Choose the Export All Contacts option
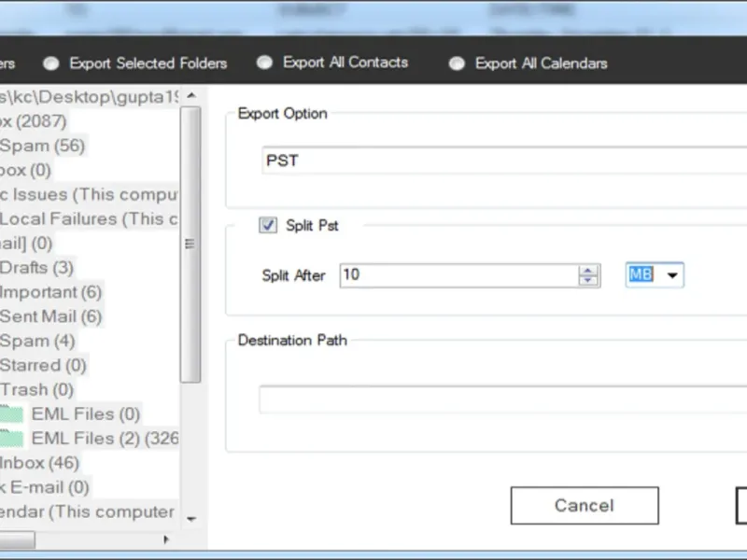 pos(265,63)
